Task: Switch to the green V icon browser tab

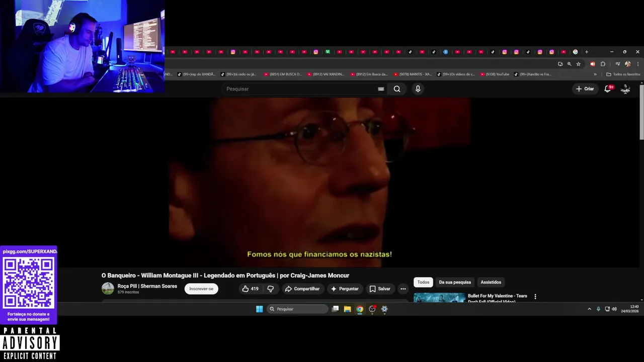Action: click(328, 52)
